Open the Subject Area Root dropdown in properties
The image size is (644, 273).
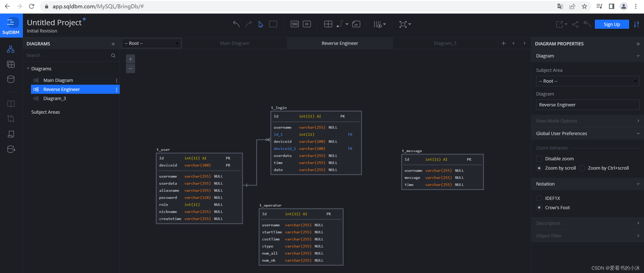coord(588,81)
